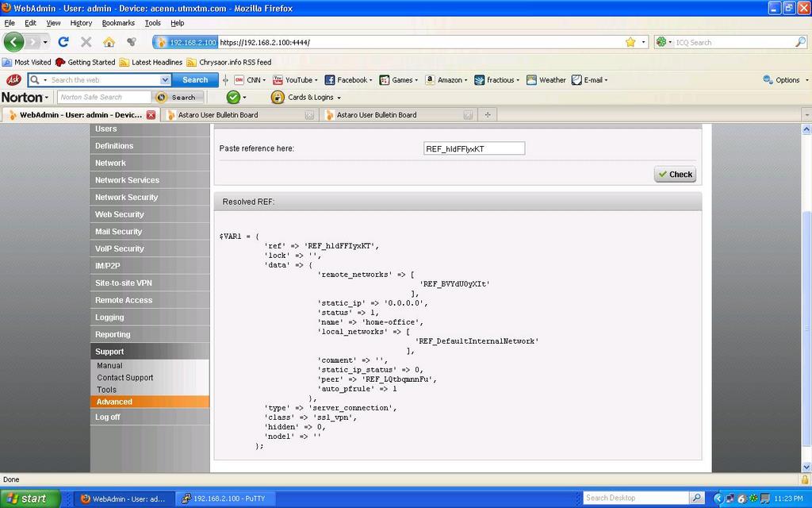Click the back navigation arrow

click(14, 42)
